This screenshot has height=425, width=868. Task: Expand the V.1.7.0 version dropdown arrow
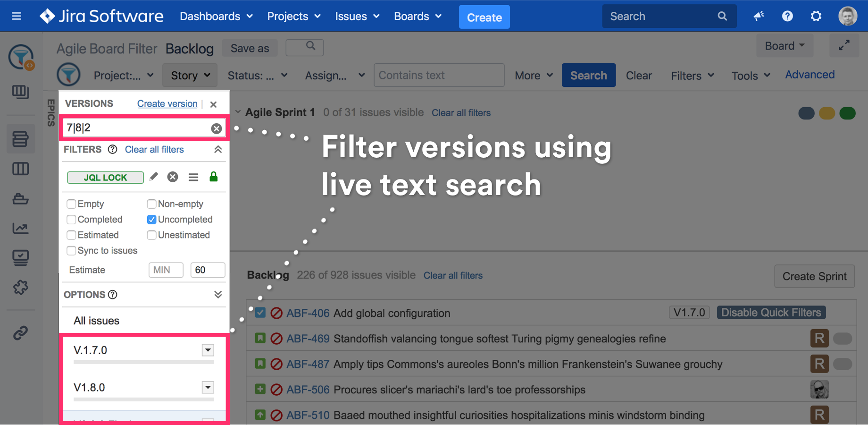click(208, 350)
